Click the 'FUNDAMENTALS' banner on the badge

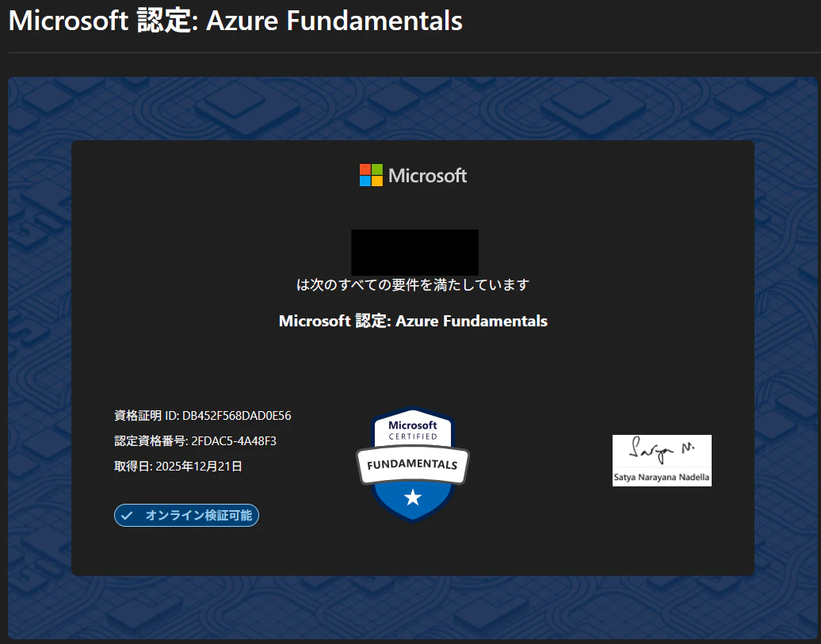[413, 464]
